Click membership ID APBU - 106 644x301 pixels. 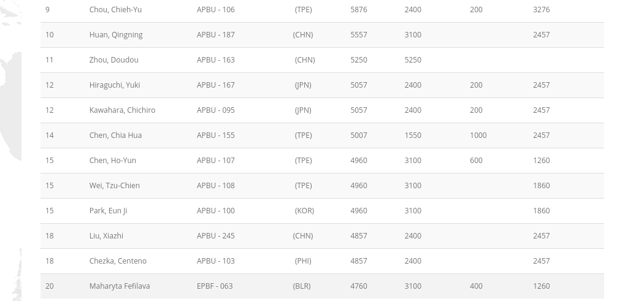(x=216, y=10)
